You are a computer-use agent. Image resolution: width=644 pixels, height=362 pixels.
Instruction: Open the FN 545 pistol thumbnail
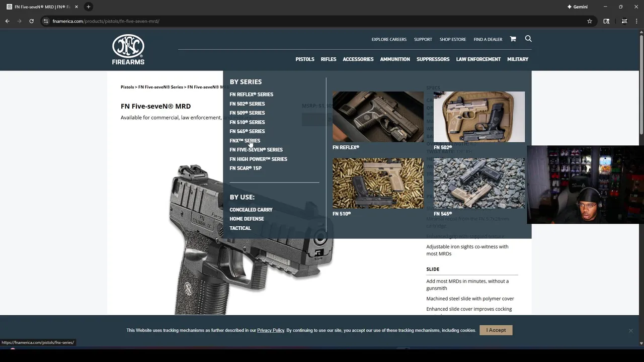[479, 184]
